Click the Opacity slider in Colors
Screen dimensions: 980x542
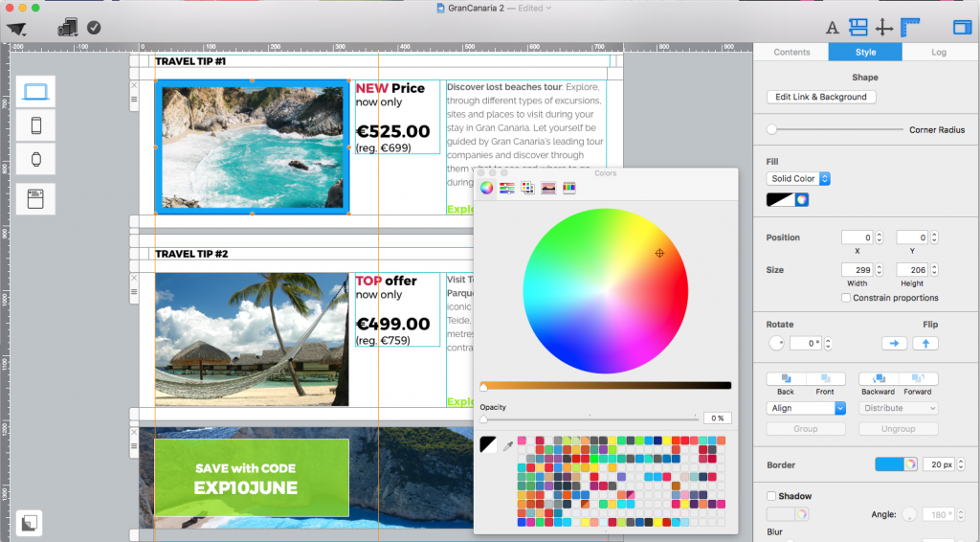(x=589, y=418)
